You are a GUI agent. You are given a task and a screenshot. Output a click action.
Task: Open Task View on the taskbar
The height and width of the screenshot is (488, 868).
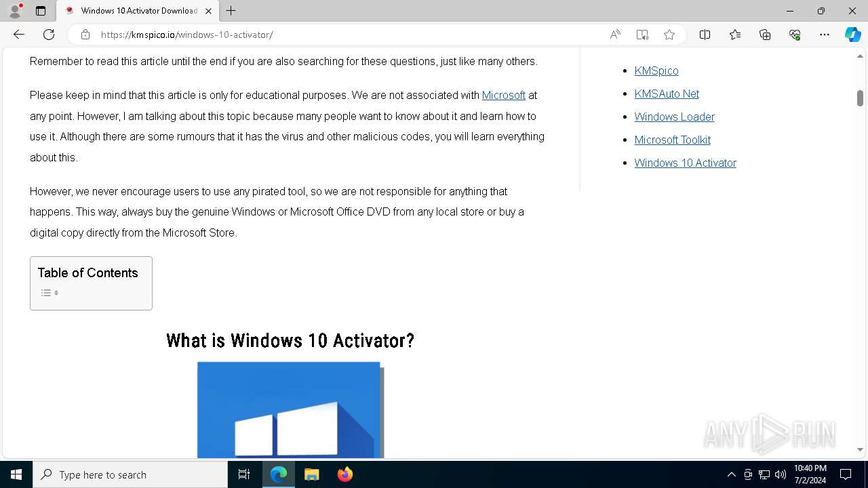pyautogui.click(x=244, y=474)
